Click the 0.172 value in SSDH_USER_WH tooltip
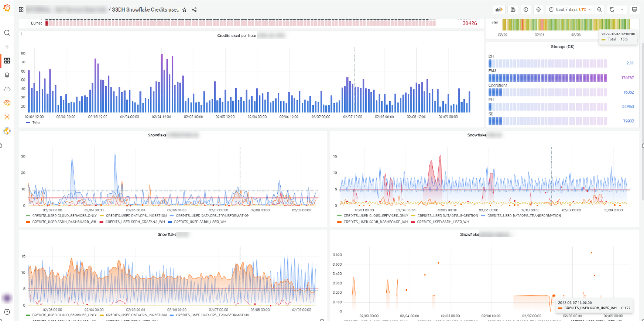The image size is (644, 321). [625, 308]
